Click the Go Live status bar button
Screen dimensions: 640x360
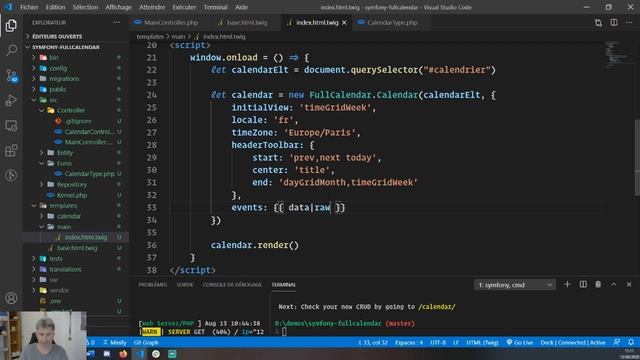click(520, 342)
